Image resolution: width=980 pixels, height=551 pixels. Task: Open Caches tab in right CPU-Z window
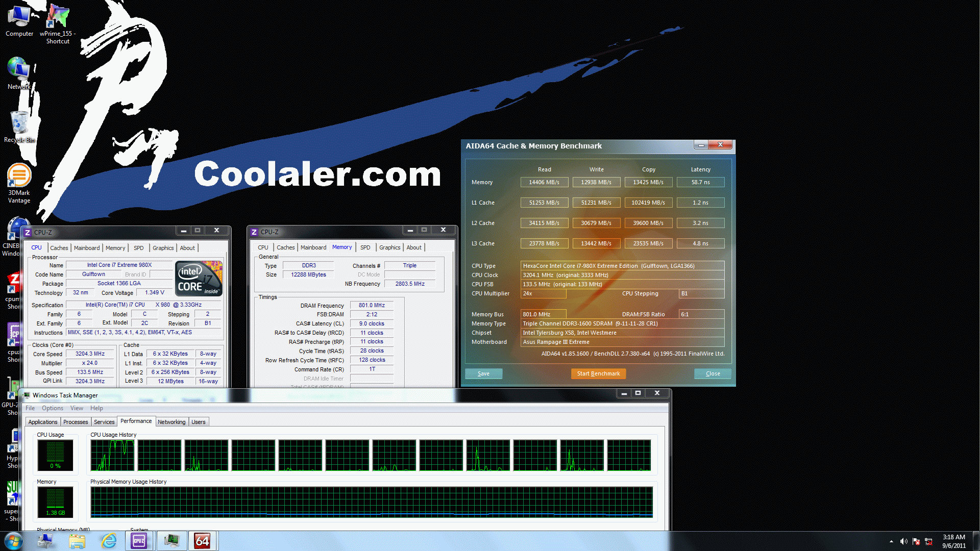[x=285, y=247]
